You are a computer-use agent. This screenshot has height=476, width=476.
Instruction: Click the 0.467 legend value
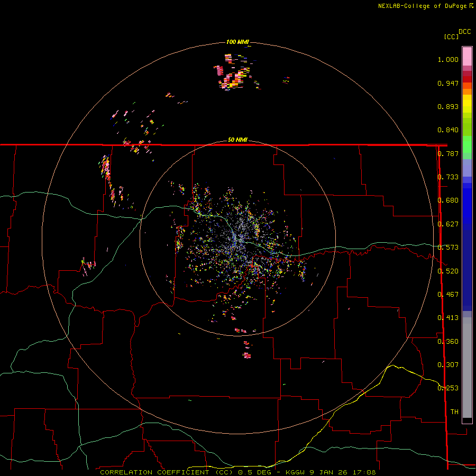[x=448, y=295]
